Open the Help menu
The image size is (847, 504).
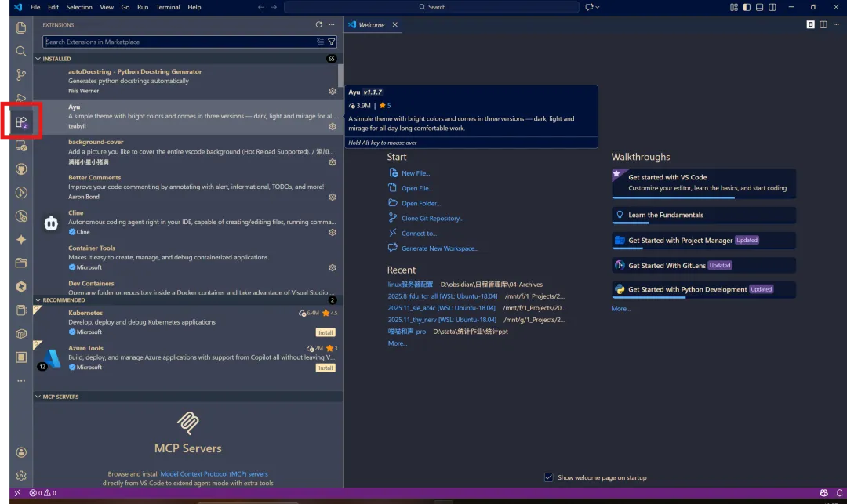pos(194,7)
